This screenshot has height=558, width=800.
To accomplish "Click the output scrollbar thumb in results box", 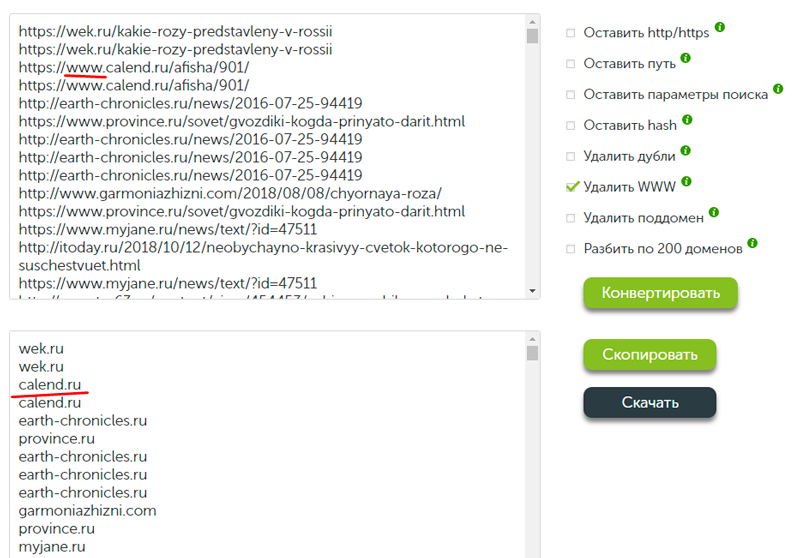I will (532, 353).
